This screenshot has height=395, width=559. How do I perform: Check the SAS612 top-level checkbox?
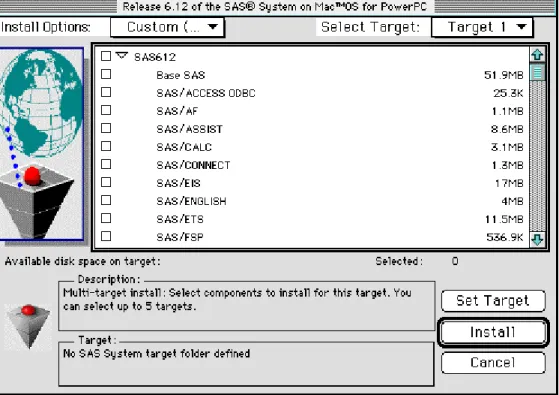coord(106,56)
